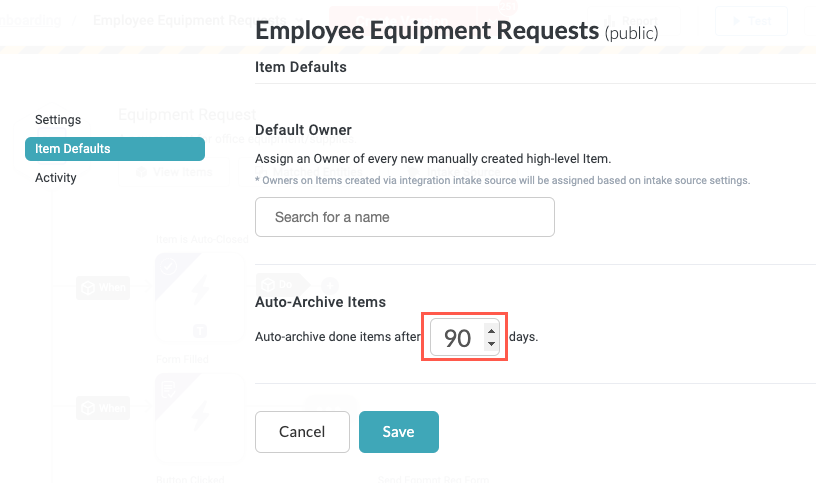Click the dimmed Equipment Request workflow title
The height and width of the screenshot is (483, 816).
186,114
